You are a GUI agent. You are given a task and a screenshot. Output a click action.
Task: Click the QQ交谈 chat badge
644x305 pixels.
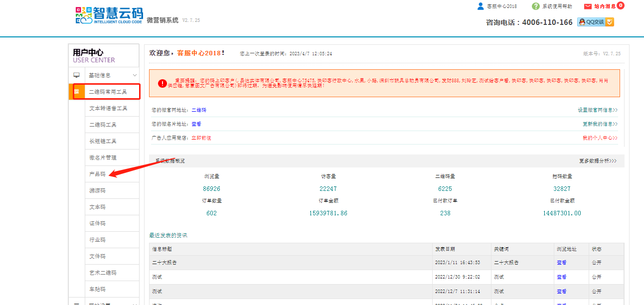pyautogui.click(x=595, y=22)
